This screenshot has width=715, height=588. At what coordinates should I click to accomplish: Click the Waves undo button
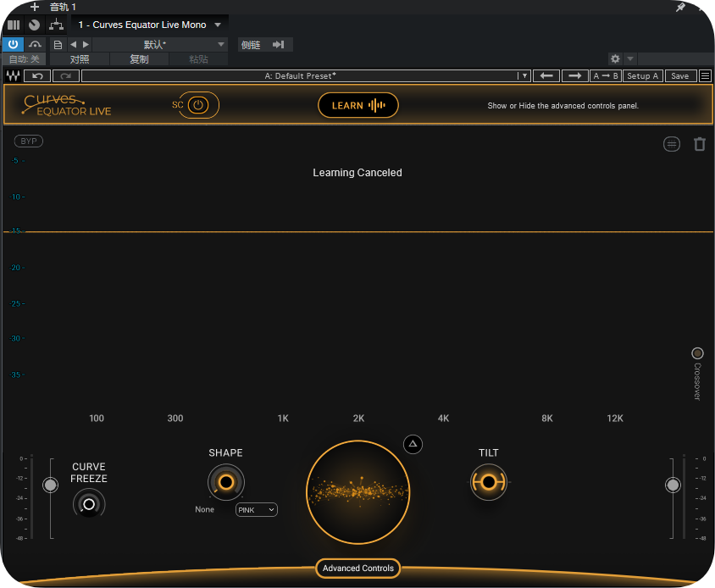click(37, 76)
